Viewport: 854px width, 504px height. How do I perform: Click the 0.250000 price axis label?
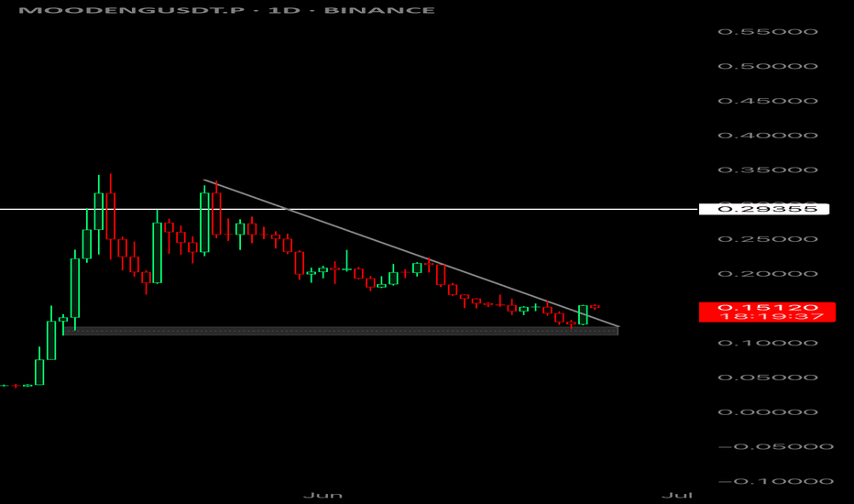click(767, 239)
